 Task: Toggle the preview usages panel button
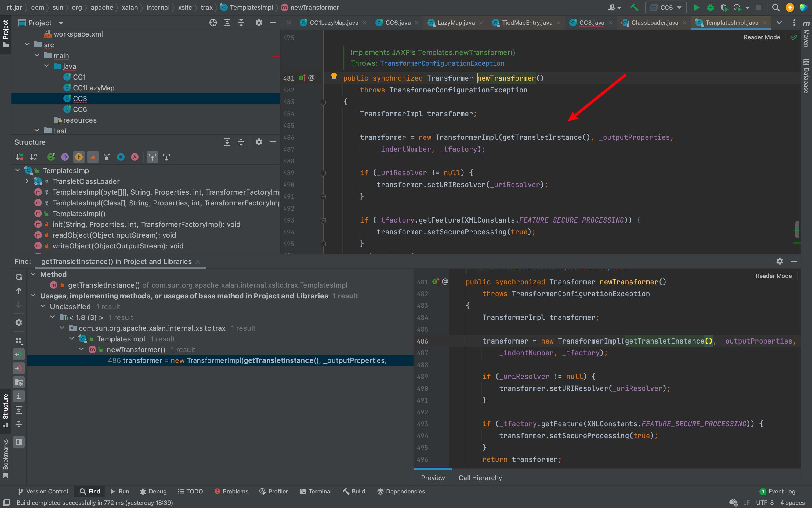19,441
